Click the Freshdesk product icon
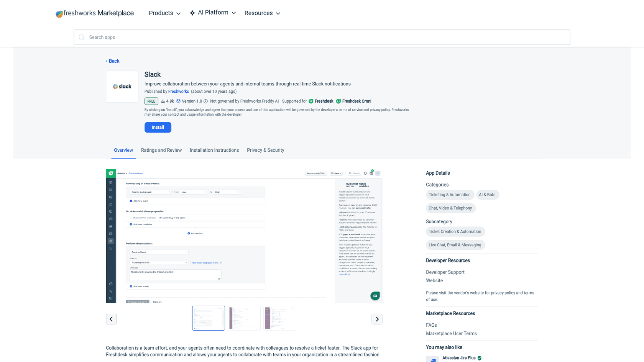This screenshot has width=644, height=362. point(311,101)
